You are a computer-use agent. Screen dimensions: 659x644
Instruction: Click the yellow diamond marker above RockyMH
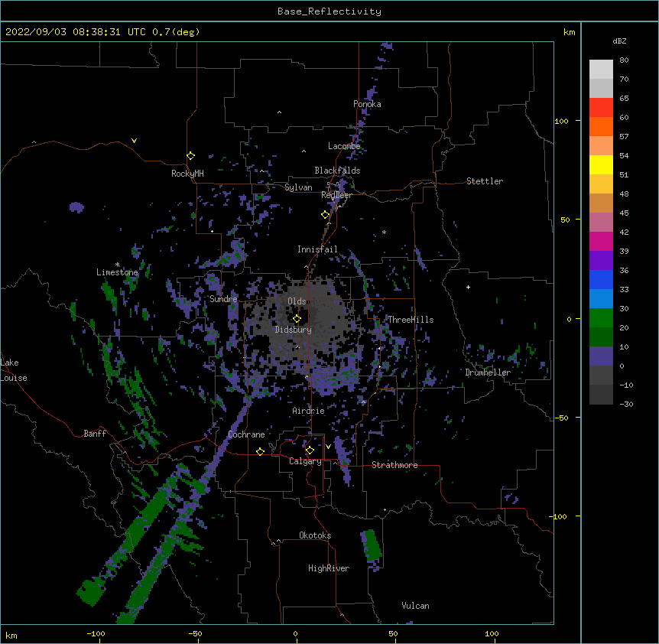click(190, 156)
